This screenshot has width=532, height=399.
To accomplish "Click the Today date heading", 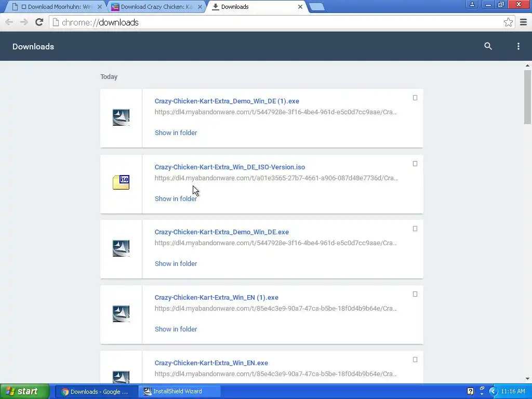I will tap(109, 77).
